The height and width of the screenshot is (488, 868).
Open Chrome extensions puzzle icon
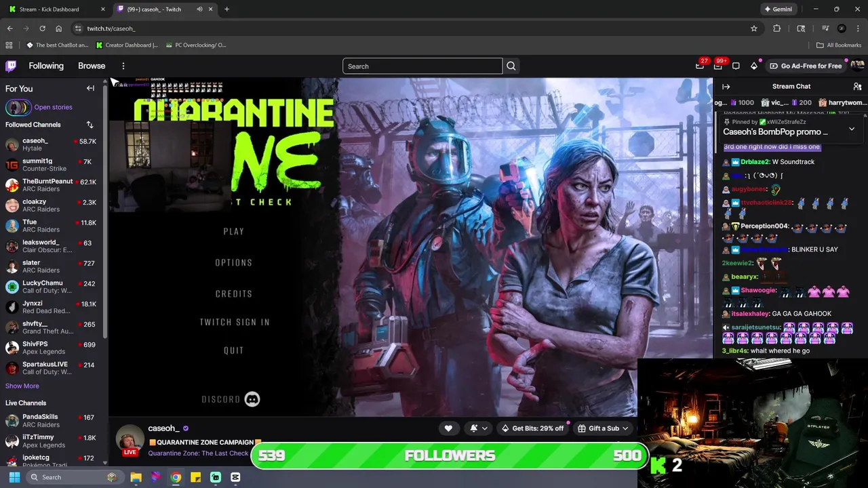pos(777,28)
